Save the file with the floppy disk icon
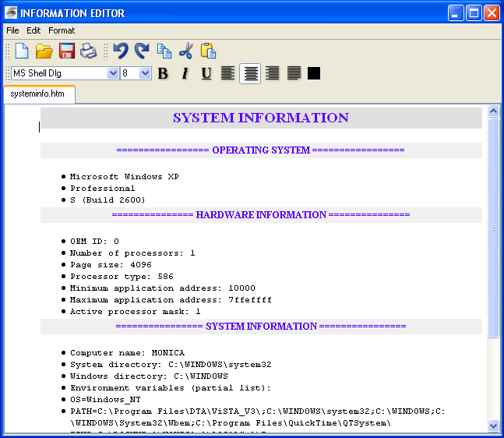Screen dimensions: 504x438 tap(67, 51)
